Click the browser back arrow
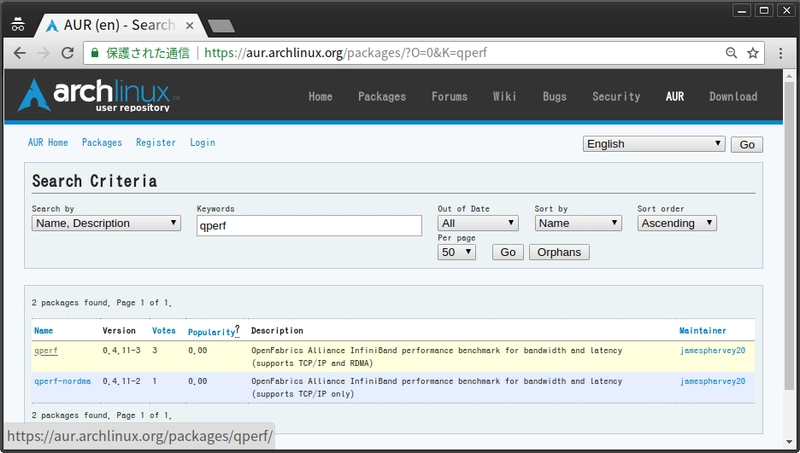The width and height of the screenshot is (800, 453). [19, 53]
